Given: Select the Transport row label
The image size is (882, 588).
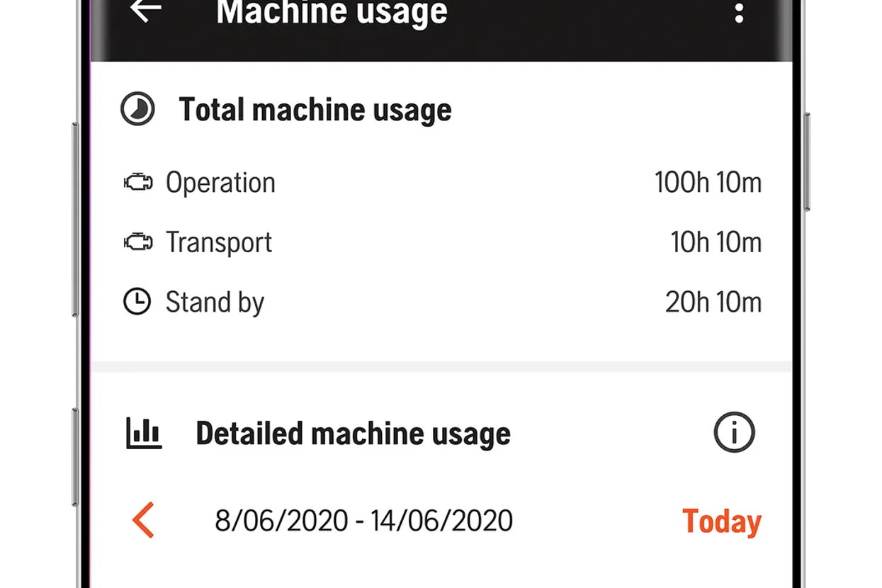Looking at the screenshot, I should (219, 242).
